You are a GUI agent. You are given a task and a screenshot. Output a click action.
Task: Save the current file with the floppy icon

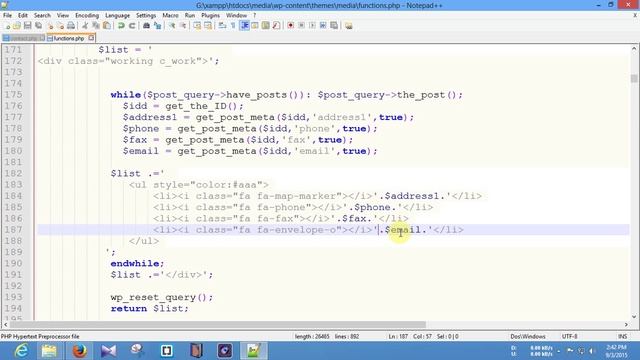click(27, 26)
